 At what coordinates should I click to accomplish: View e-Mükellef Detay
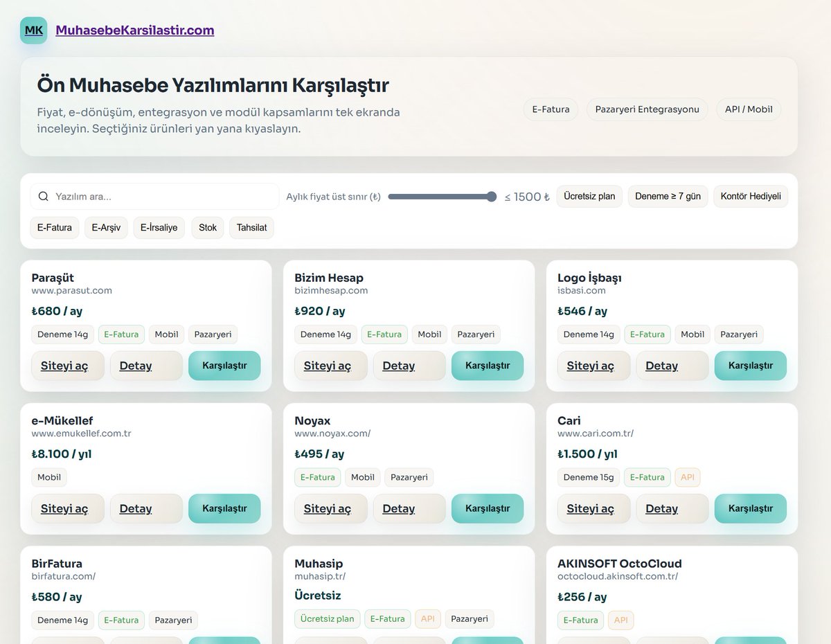(x=146, y=508)
